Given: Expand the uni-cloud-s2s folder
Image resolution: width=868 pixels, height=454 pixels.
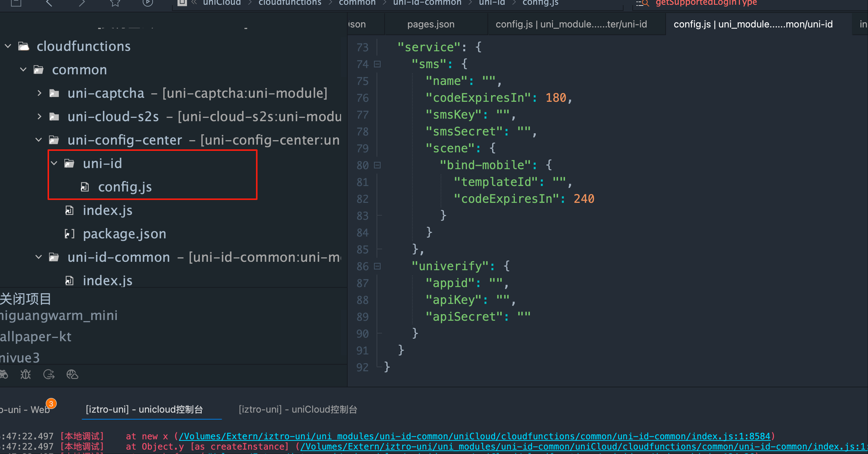Looking at the screenshot, I should (x=39, y=117).
